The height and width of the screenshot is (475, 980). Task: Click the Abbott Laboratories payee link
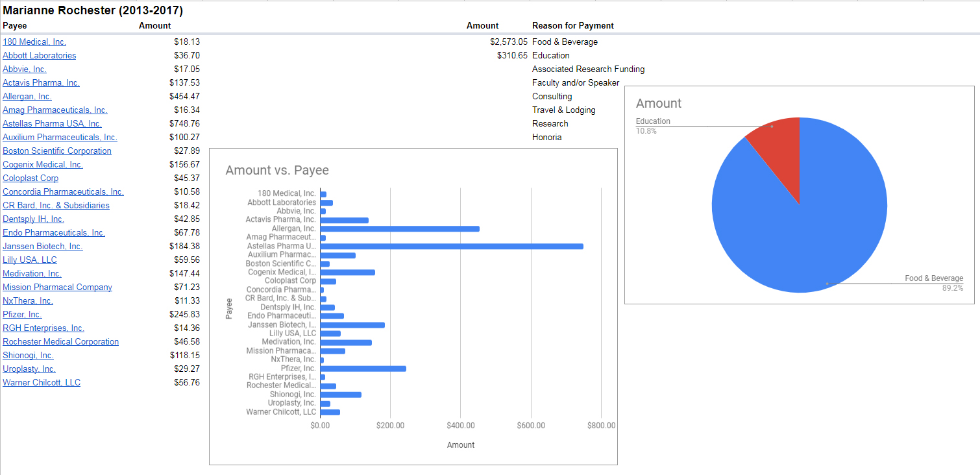pyautogui.click(x=39, y=55)
